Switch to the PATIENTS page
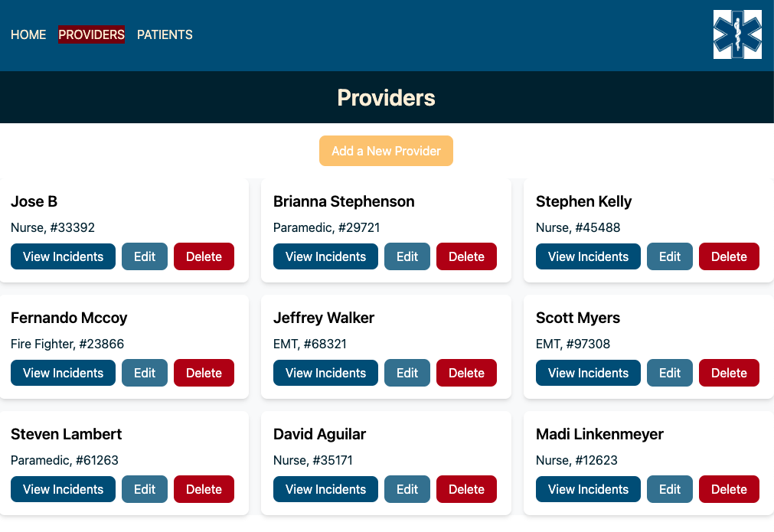This screenshot has height=532, width=774. coord(165,34)
